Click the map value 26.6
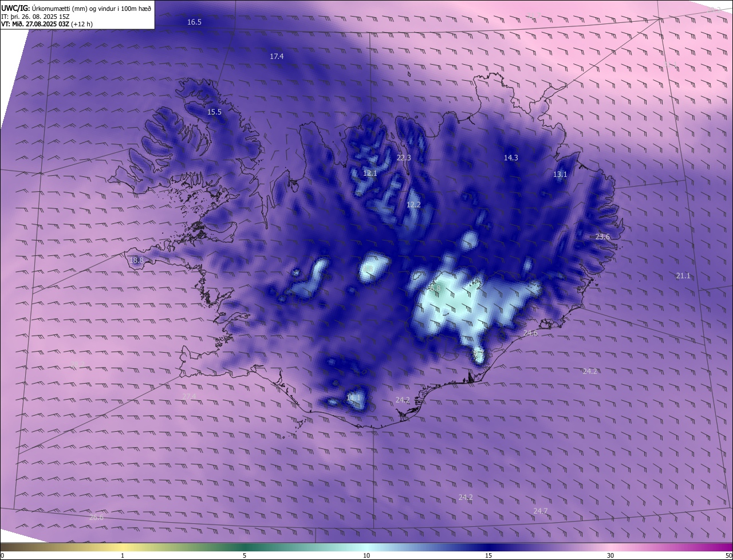This screenshot has width=733, height=560. 97,518
